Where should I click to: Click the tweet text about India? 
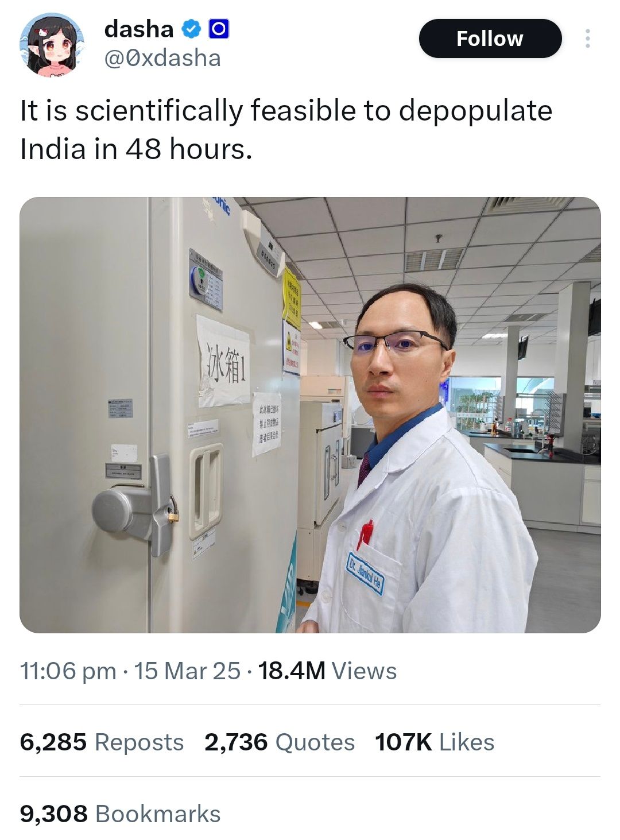point(286,130)
